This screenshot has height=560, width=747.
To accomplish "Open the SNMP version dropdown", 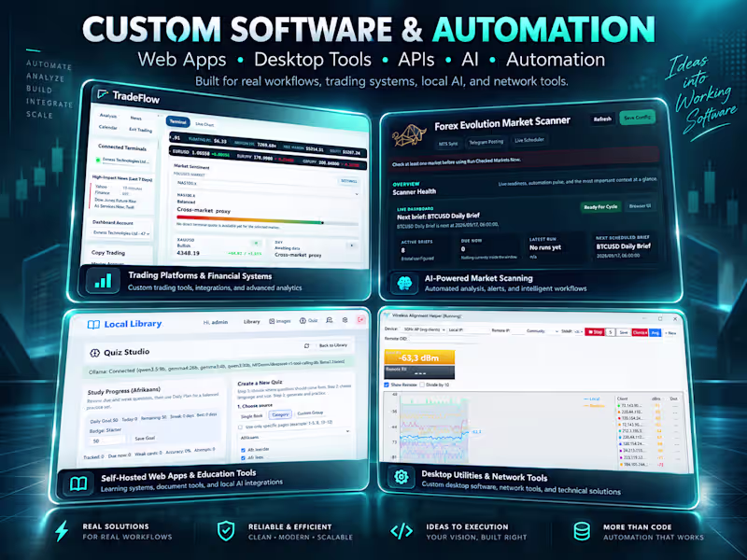I will pyautogui.click(x=578, y=331).
